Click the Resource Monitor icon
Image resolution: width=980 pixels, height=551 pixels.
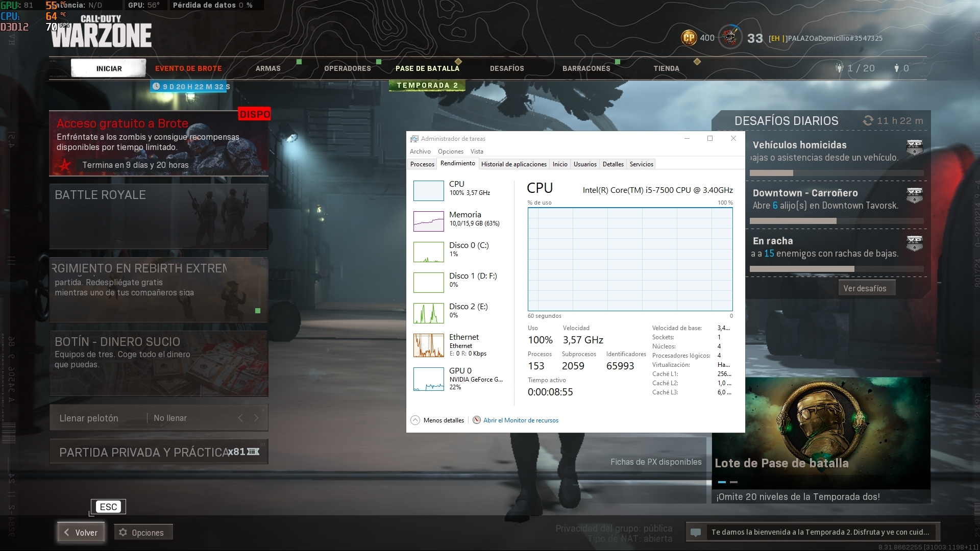477,420
